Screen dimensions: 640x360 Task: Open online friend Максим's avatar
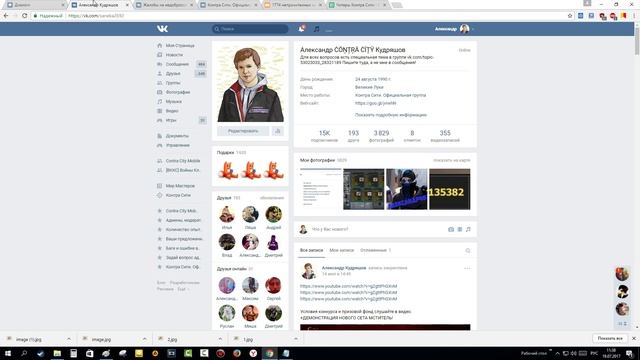pos(250,285)
